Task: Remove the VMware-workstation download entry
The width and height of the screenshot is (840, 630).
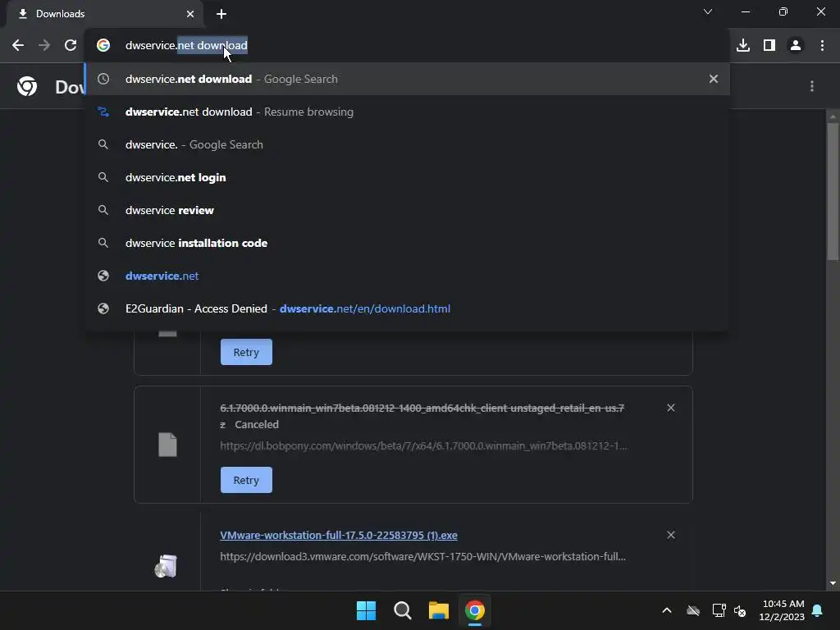Action: (x=671, y=535)
